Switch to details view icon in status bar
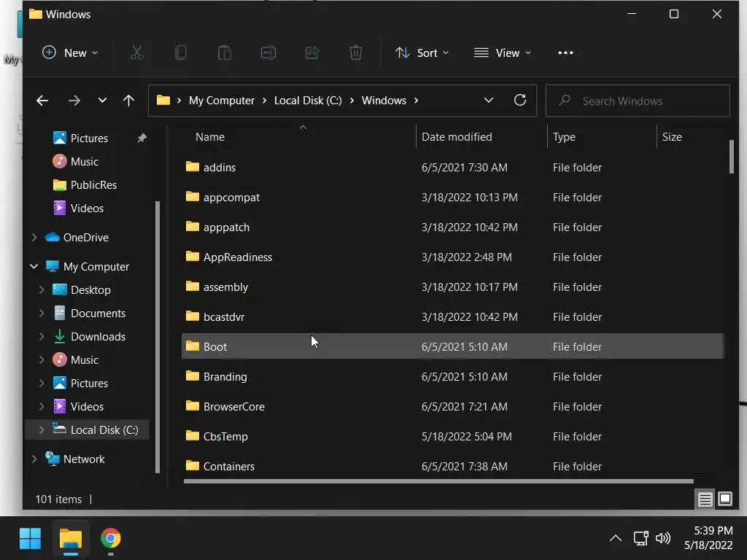 coord(705,499)
